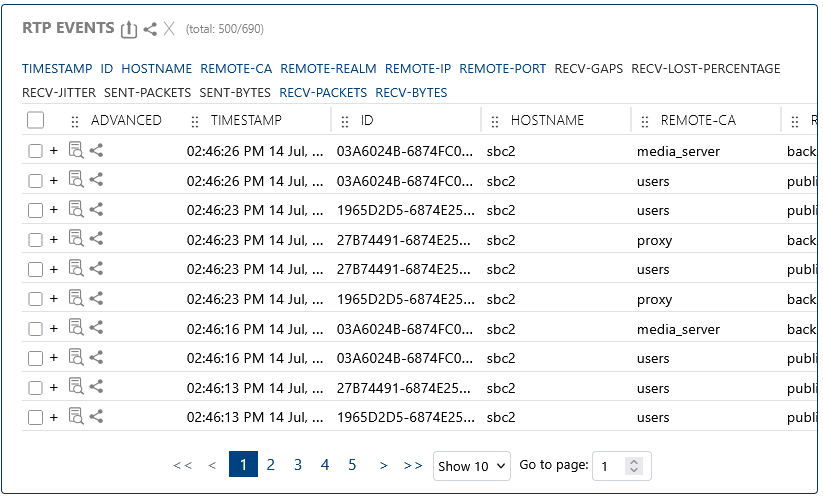Open details icon for 02:46:26 media_server row
This screenshot has height=499, width=823.
[76, 151]
